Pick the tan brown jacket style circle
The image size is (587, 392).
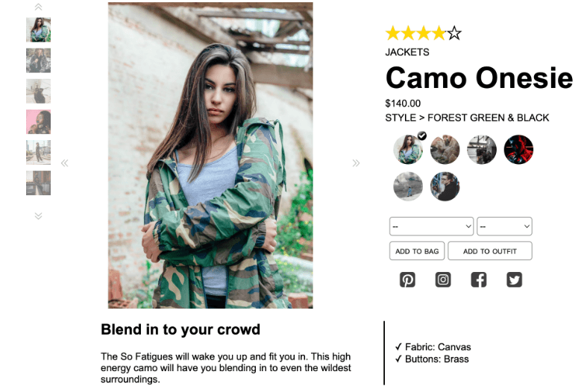[x=445, y=150]
